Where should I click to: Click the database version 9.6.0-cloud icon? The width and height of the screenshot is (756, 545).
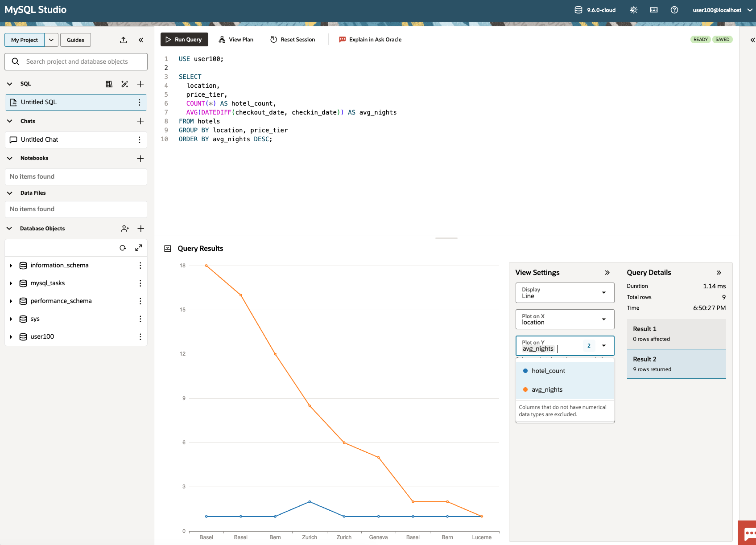(578, 10)
